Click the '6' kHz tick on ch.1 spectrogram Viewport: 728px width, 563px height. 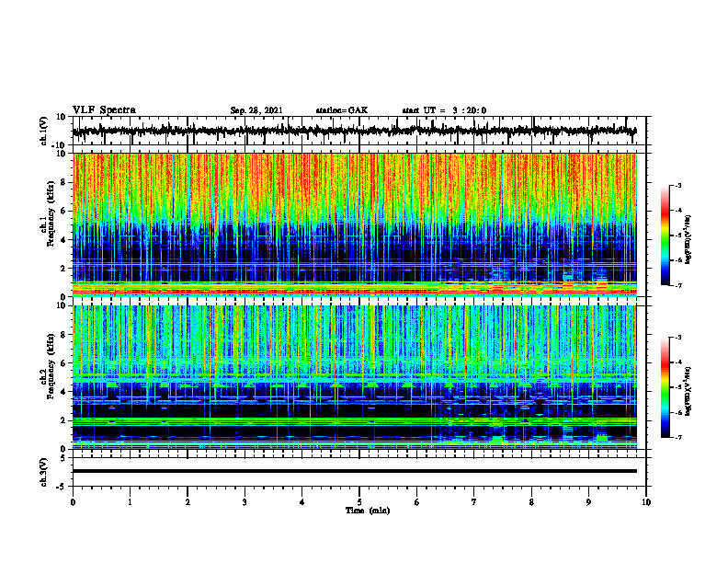(x=64, y=211)
